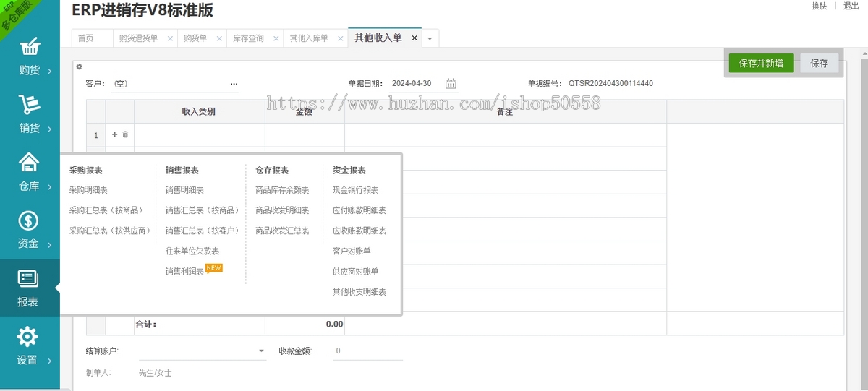Image resolution: width=868 pixels, height=391 pixels.
Task: Expand the 结算账户 dropdown
Action: tap(262, 351)
